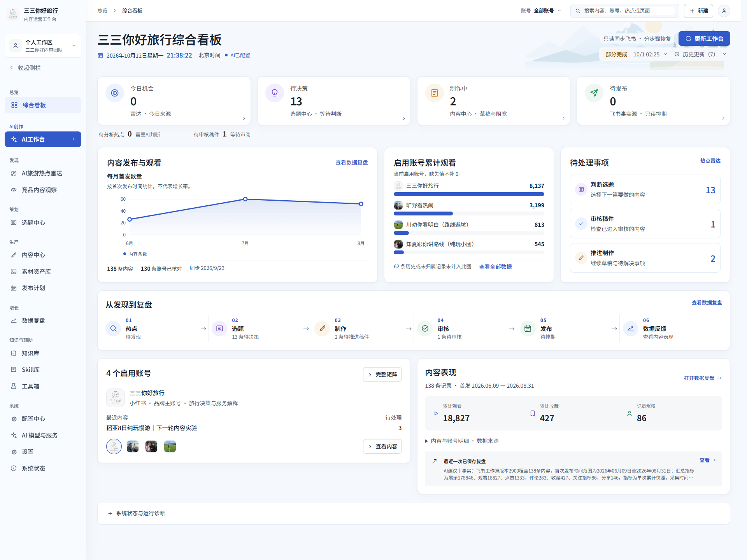Click the 更新工作台 button
The image size is (747, 560).
pyautogui.click(x=704, y=39)
